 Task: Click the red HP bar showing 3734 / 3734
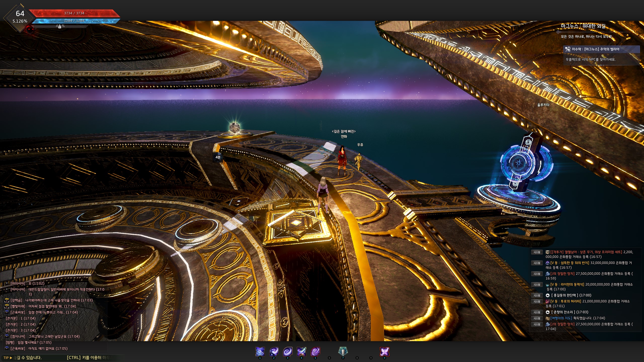point(74,13)
